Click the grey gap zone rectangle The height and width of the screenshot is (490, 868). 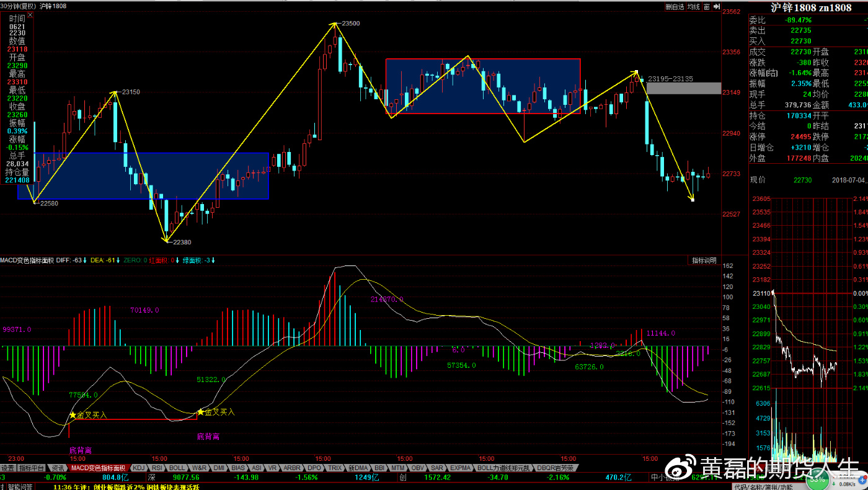pyautogui.click(x=684, y=88)
